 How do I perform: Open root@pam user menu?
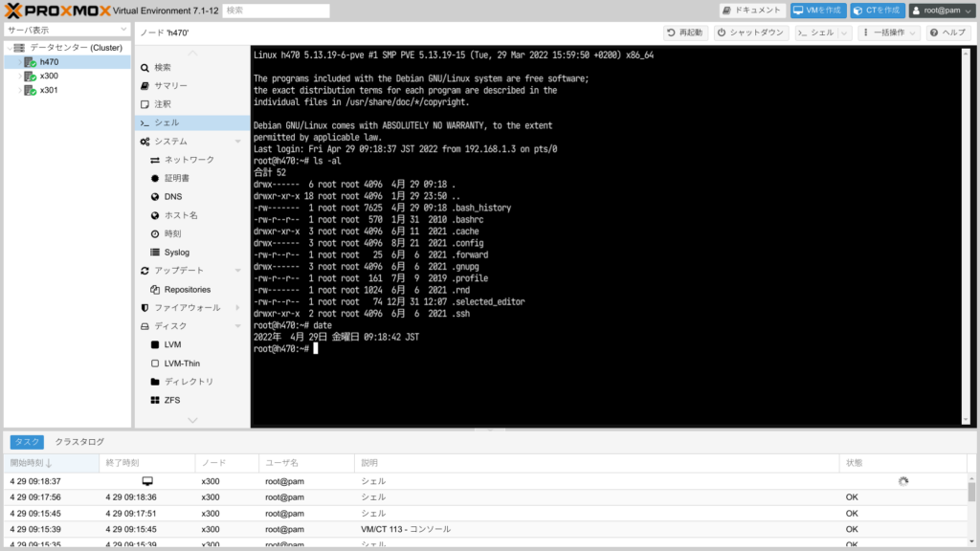click(x=942, y=11)
